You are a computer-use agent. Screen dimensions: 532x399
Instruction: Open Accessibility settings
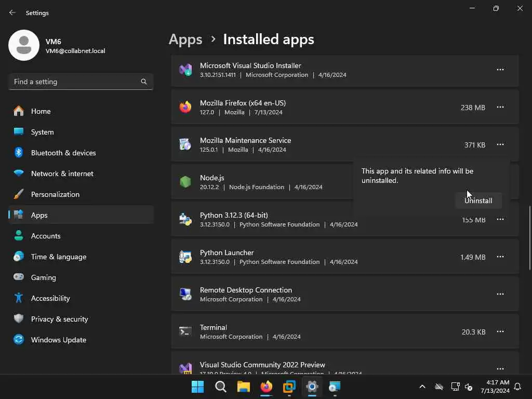click(x=81, y=298)
